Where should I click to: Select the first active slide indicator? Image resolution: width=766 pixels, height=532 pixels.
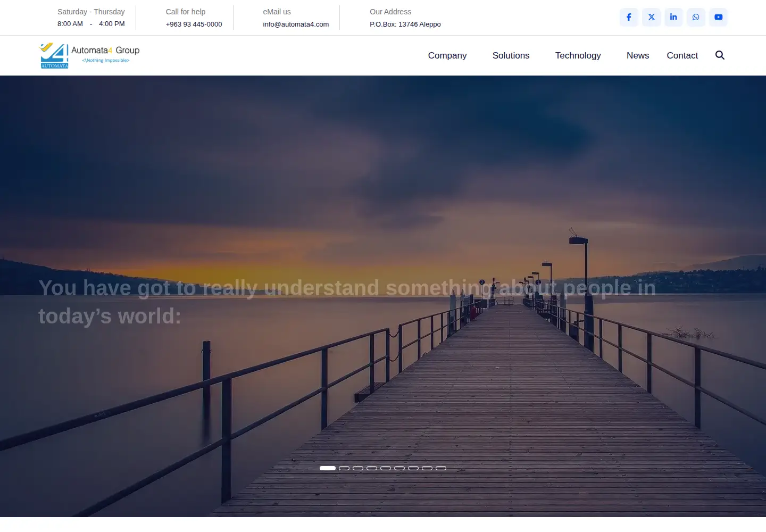pyautogui.click(x=328, y=468)
